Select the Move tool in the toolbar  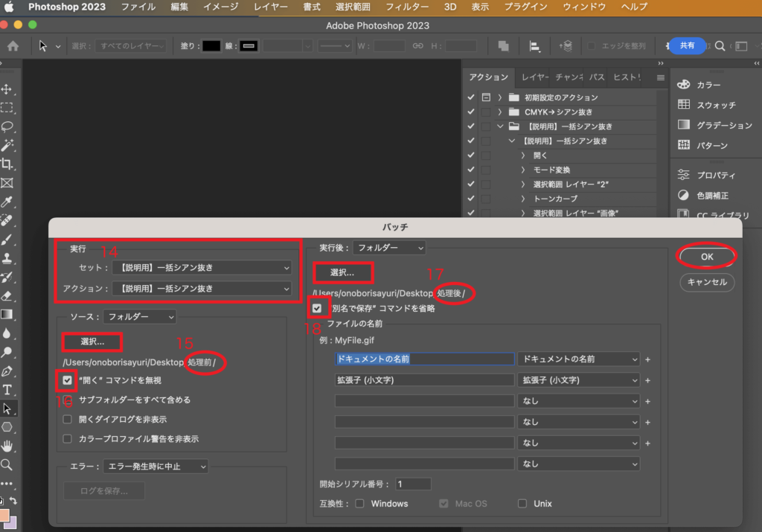click(7, 89)
